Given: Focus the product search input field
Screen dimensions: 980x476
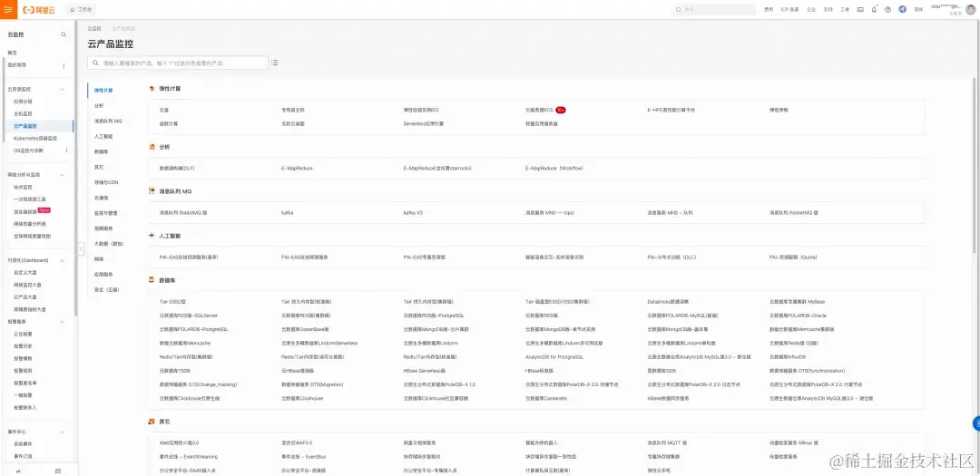Looking at the screenshot, I should (x=178, y=63).
